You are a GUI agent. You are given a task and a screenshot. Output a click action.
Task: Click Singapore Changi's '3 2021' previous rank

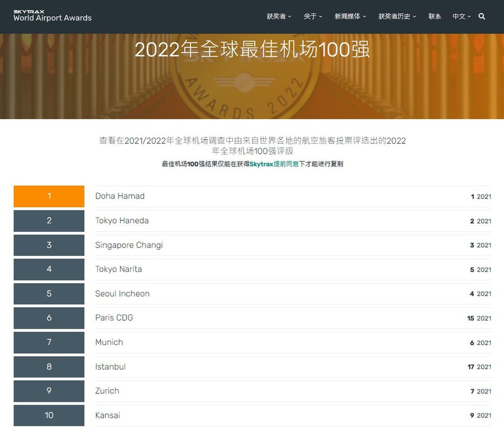click(x=480, y=245)
